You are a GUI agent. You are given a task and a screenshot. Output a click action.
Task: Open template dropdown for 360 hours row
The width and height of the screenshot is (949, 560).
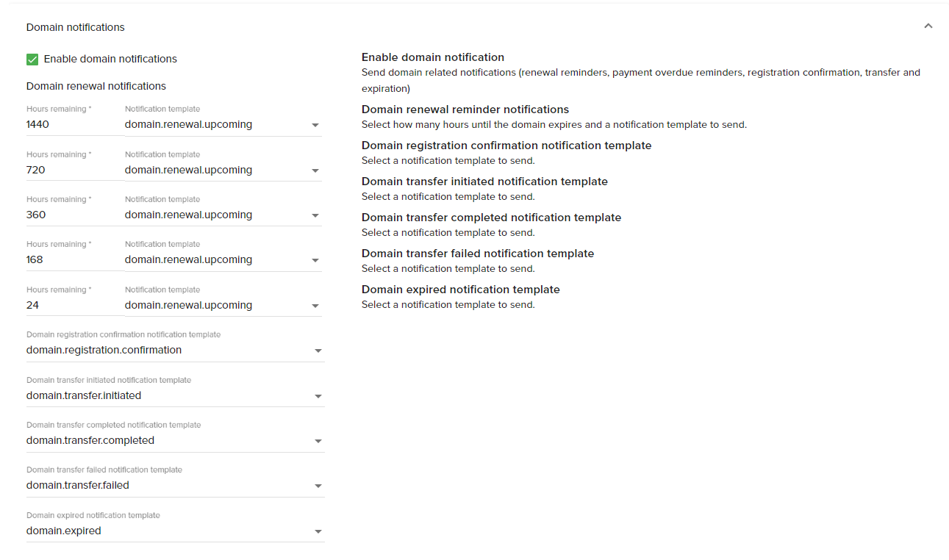(223, 215)
